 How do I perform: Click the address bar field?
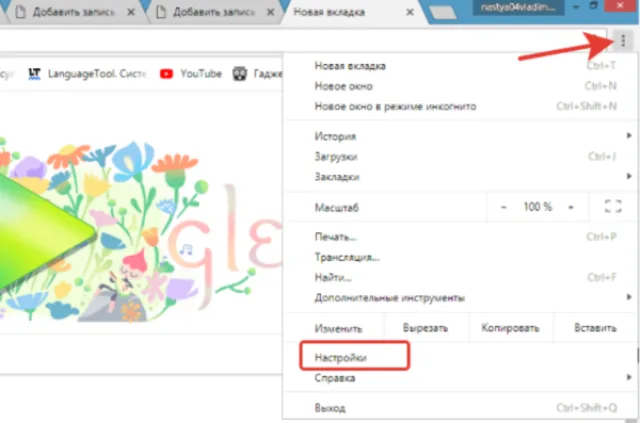click(303, 40)
